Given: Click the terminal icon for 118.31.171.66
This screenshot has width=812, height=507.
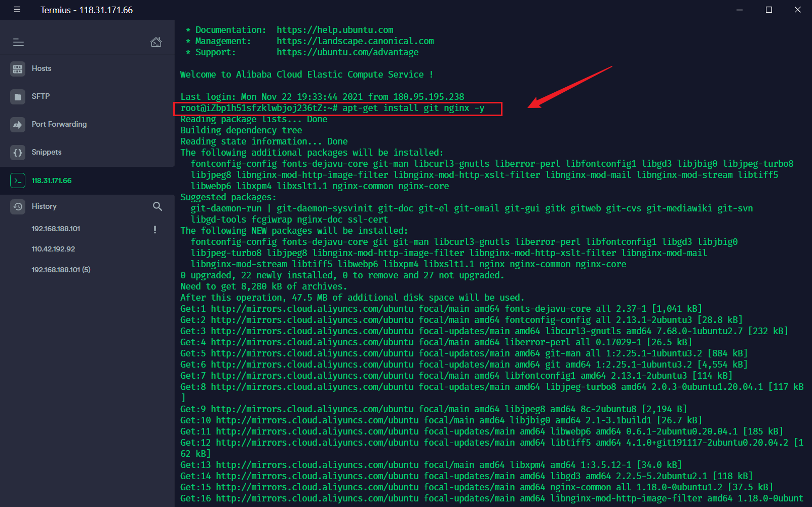Looking at the screenshot, I should (18, 180).
